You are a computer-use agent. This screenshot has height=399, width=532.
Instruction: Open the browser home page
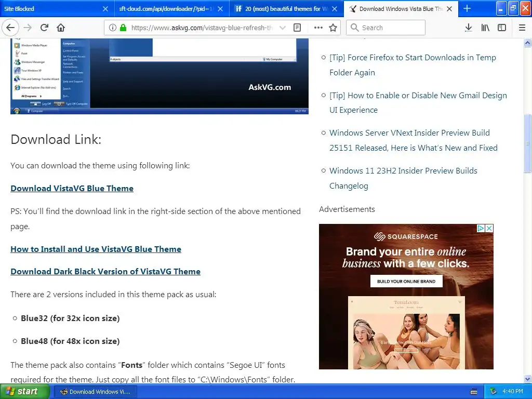(61, 28)
